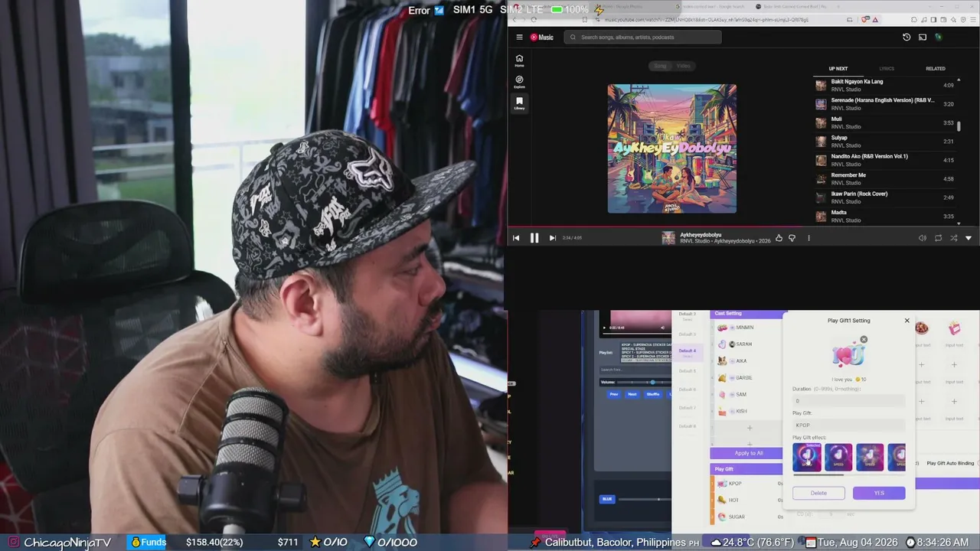980x551 pixels.
Task: Click the Apply to All button
Action: [x=749, y=453]
